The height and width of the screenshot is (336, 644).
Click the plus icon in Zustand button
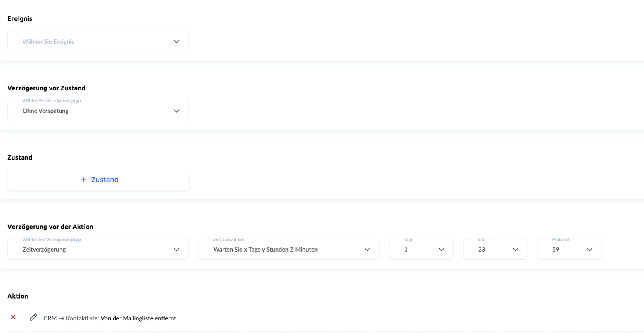[83, 180]
